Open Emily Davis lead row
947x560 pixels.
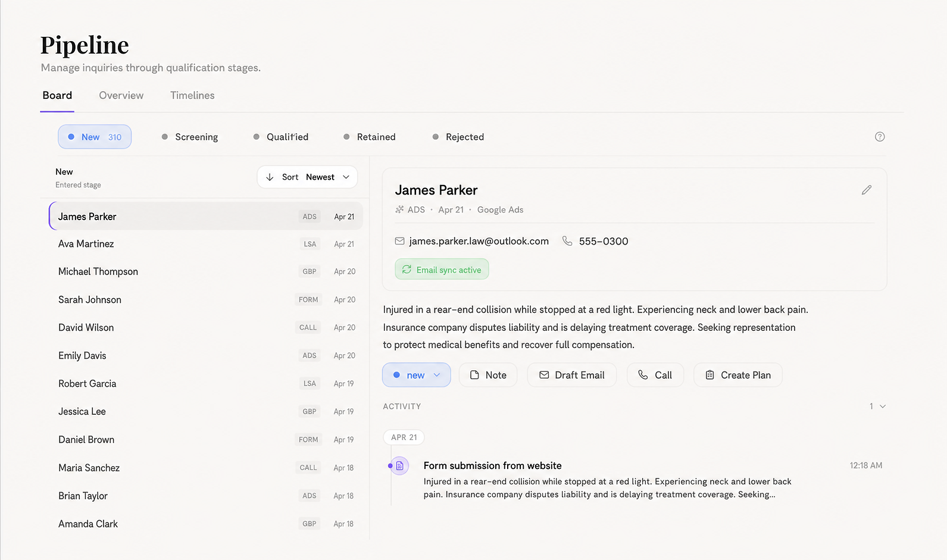click(206, 355)
